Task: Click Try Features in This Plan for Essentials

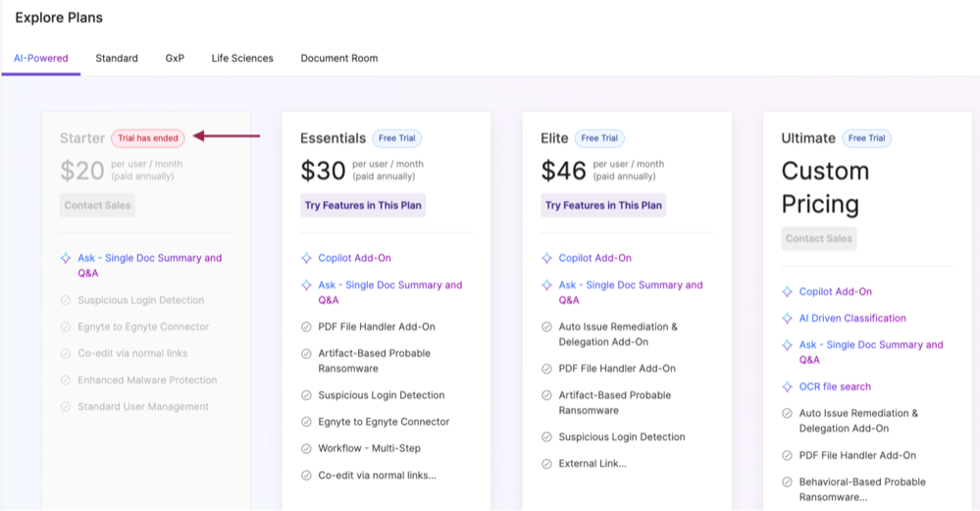Action: click(x=363, y=205)
